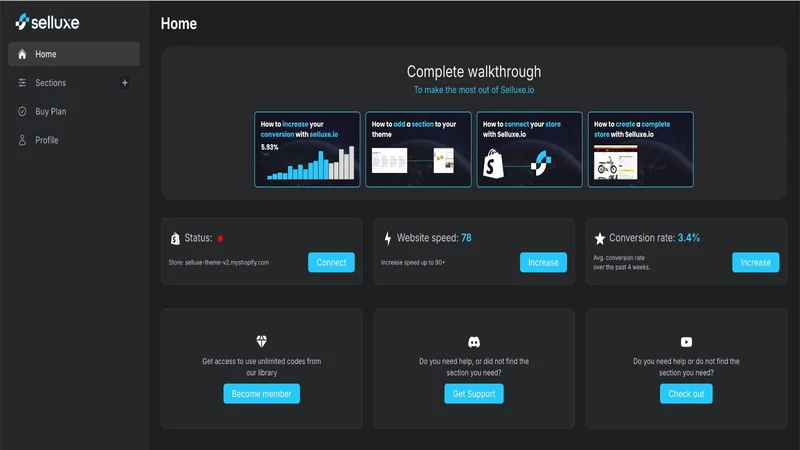
Task: Open the Home menu item
Action: pyautogui.click(x=74, y=54)
